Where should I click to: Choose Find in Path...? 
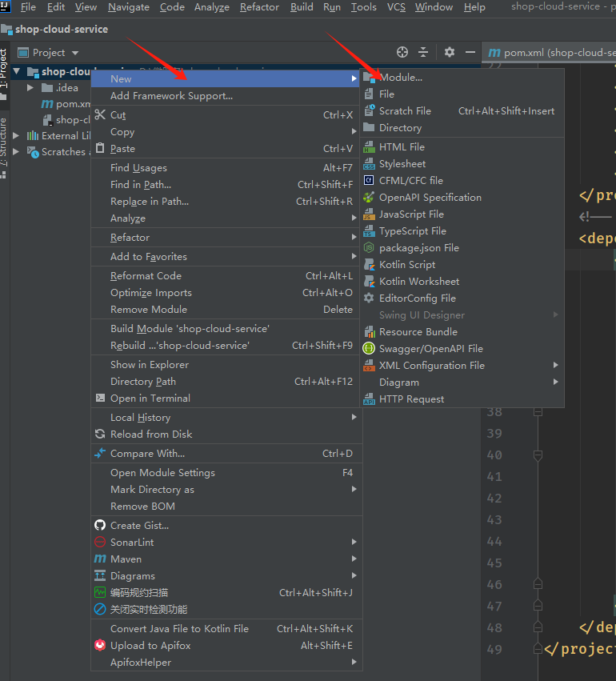[226, 185]
